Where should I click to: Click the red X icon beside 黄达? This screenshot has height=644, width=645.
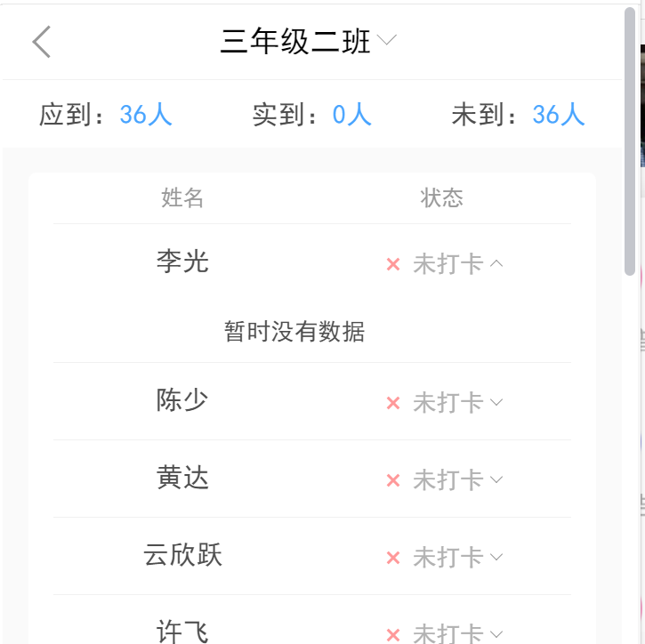[393, 480]
